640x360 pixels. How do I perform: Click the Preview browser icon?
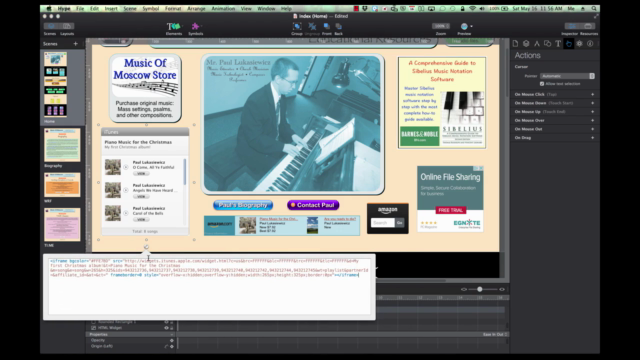[x=464, y=27]
